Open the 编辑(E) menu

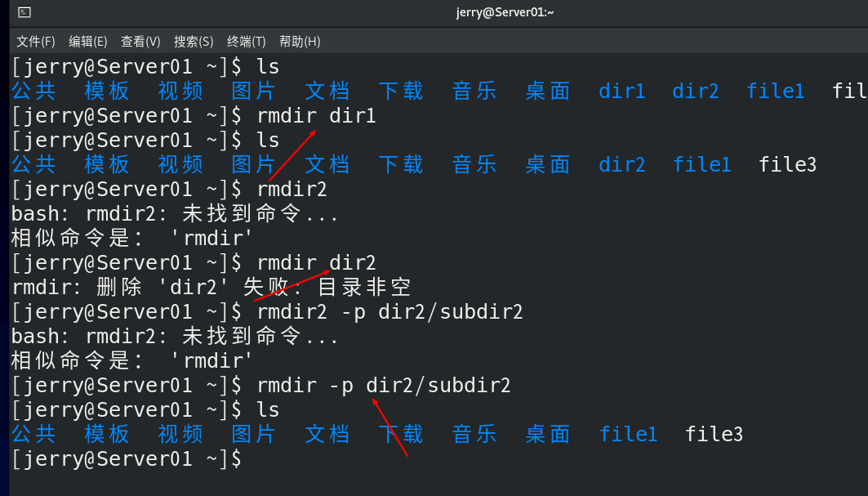[87, 42]
